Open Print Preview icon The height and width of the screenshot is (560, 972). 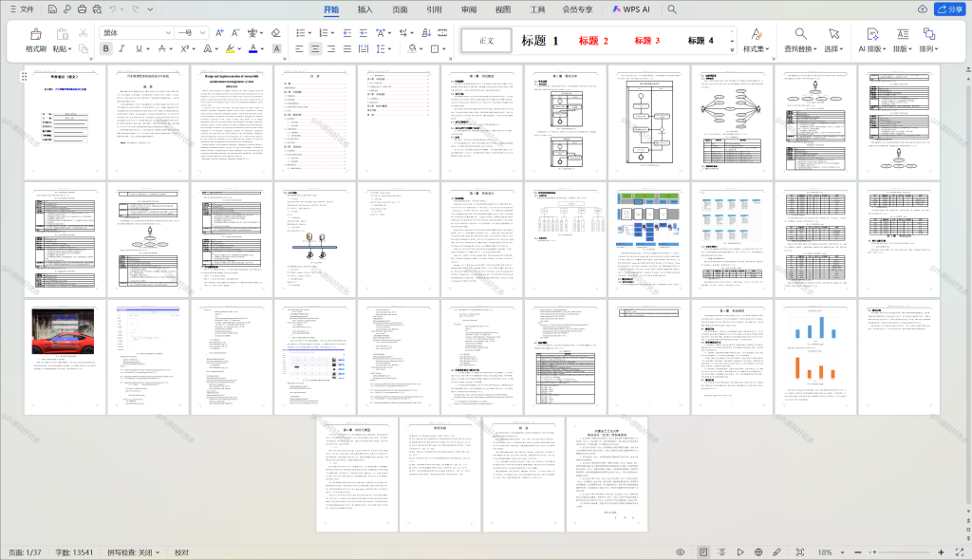click(x=97, y=9)
